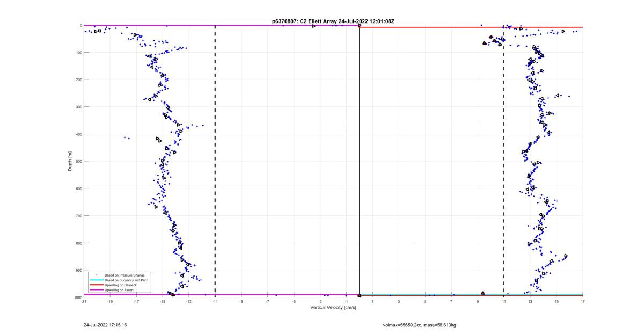
Task: Click x-axis tick label -15
Action: pyautogui.click(x=163, y=302)
